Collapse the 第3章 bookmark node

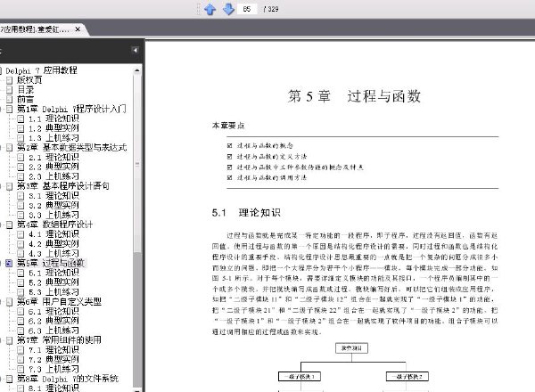[1, 186]
